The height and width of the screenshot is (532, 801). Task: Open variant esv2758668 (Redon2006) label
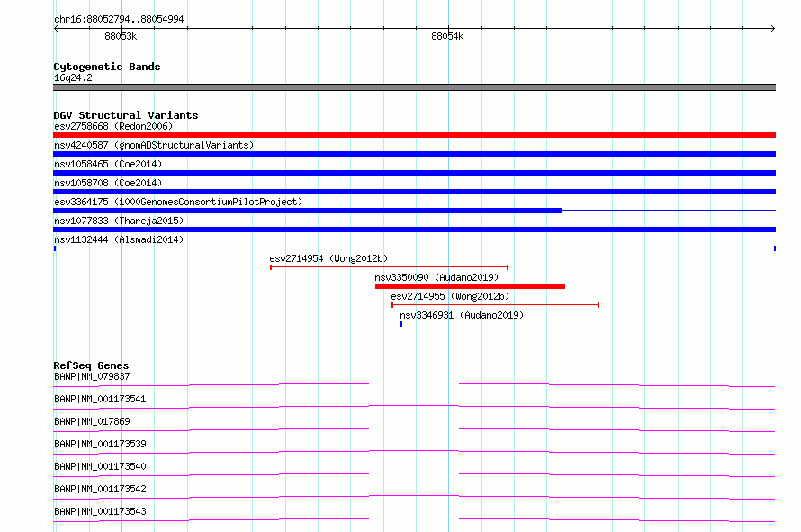click(x=113, y=126)
